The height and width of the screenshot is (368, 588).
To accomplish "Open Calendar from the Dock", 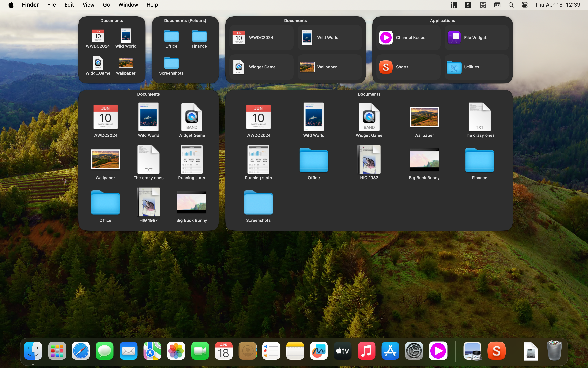I will pos(224,351).
